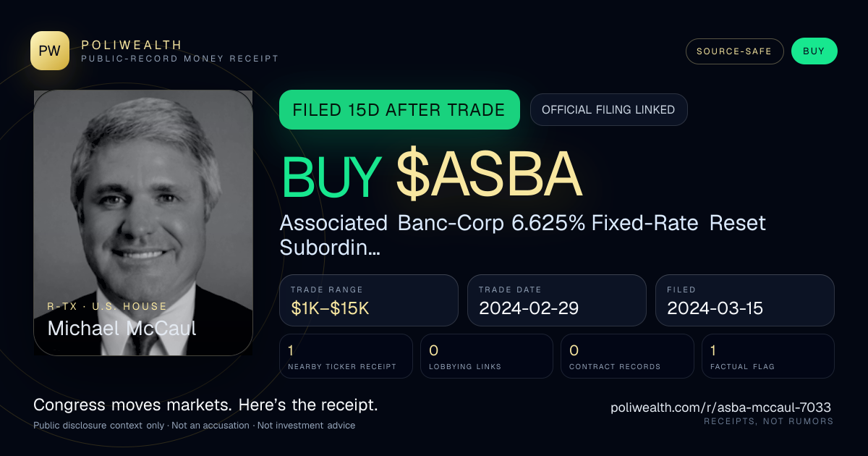Expand the truncated Associated Banc-Corp security name
The width and height of the screenshot is (868, 456).
coord(522,235)
